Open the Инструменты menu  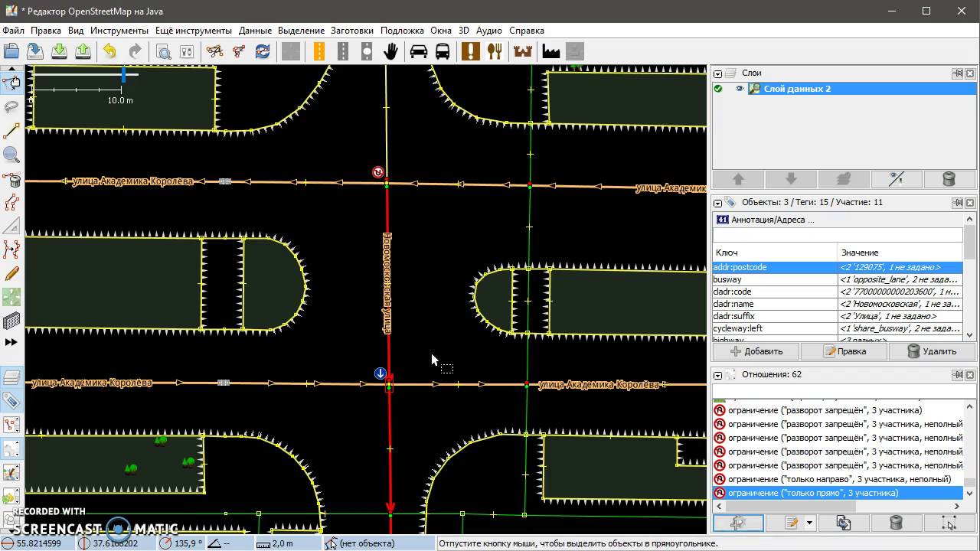coord(119,31)
